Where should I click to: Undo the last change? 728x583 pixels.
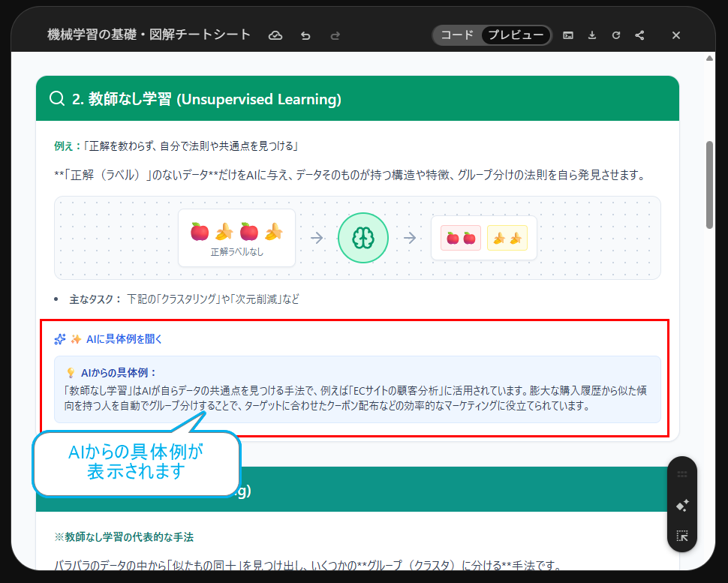tap(305, 35)
